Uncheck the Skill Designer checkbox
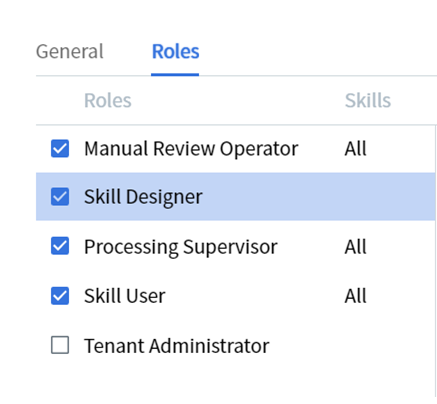 click(x=60, y=197)
